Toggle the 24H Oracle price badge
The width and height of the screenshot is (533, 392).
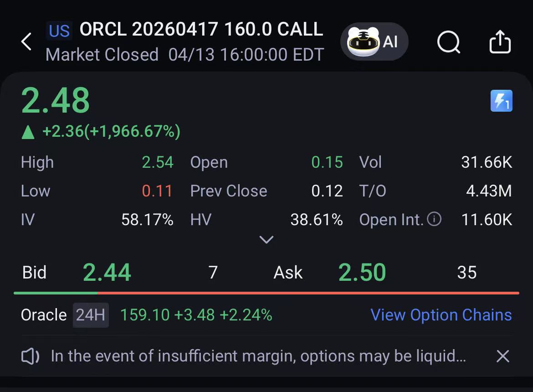pos(91,315)
